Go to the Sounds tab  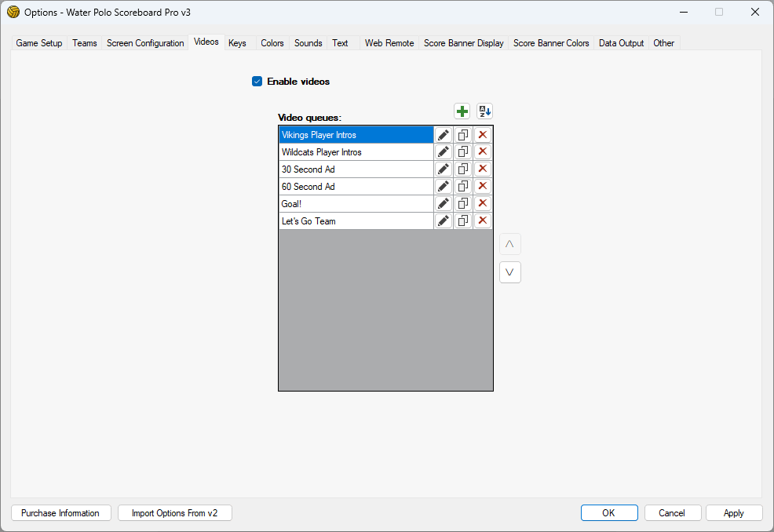pyautogui.click(x=308, y=43)
